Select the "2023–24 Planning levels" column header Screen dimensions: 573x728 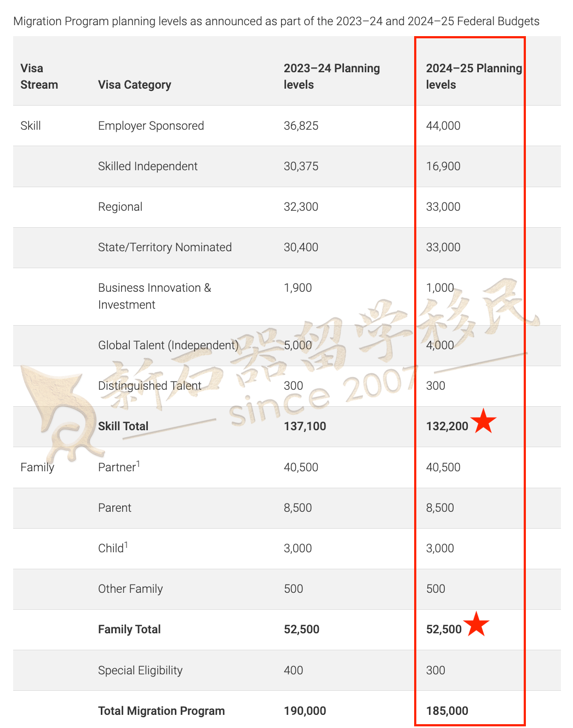(x=331, y=76)
